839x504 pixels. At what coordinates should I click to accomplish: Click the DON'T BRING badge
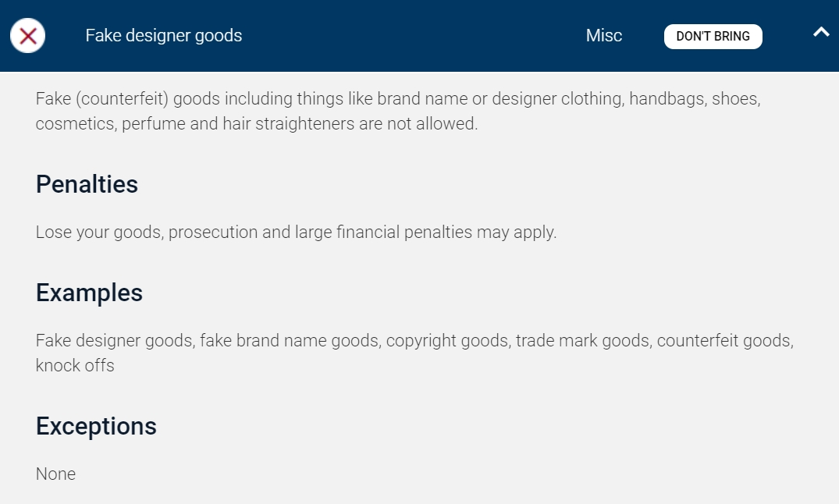(713, 37)
